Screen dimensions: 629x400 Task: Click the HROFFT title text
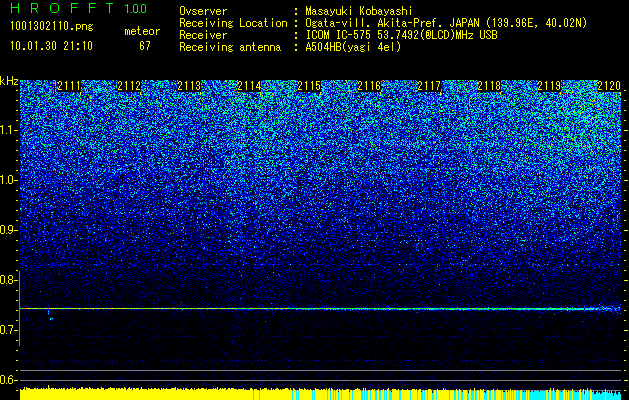[x=62, y=8]
